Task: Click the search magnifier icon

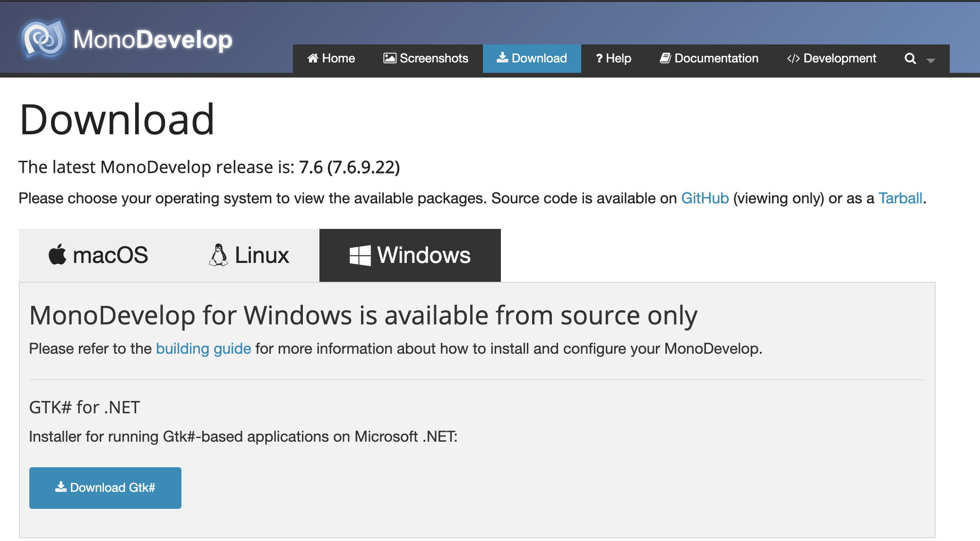Action: tap(908, 59)
